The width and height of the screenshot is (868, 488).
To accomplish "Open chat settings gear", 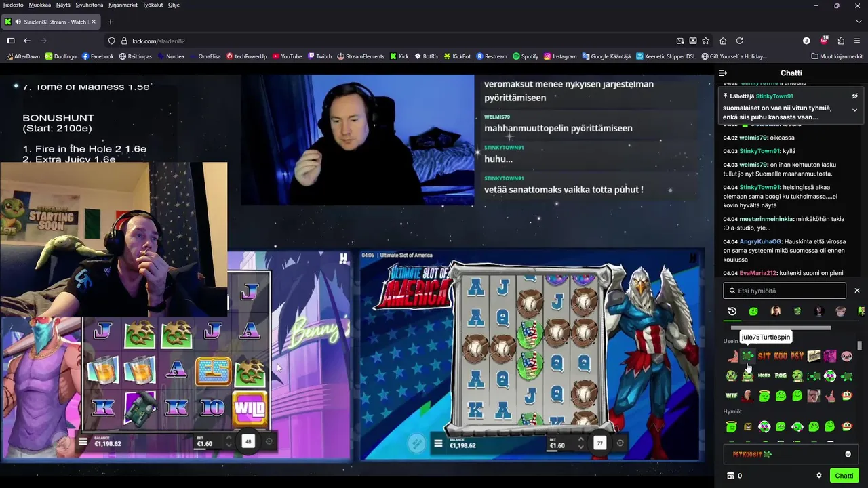I will [819, 476].
